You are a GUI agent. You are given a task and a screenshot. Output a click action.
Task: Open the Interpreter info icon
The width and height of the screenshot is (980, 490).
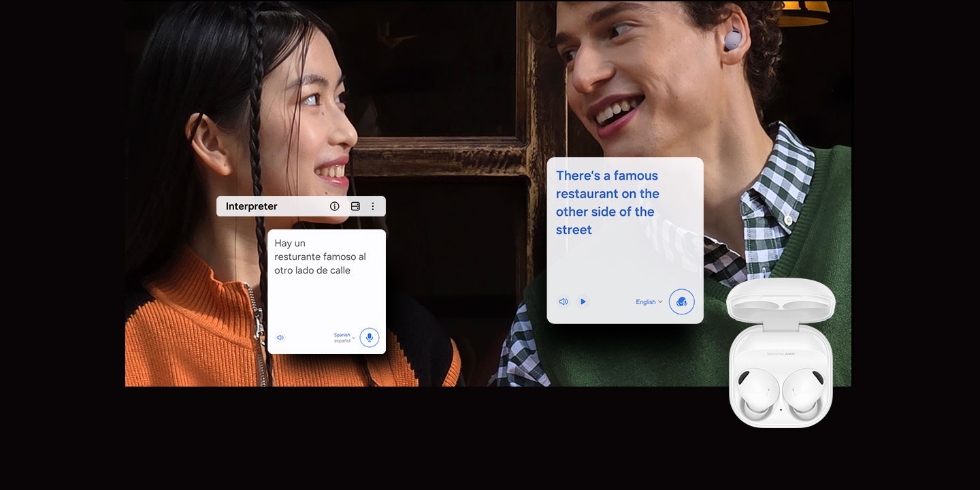point(334,206)
